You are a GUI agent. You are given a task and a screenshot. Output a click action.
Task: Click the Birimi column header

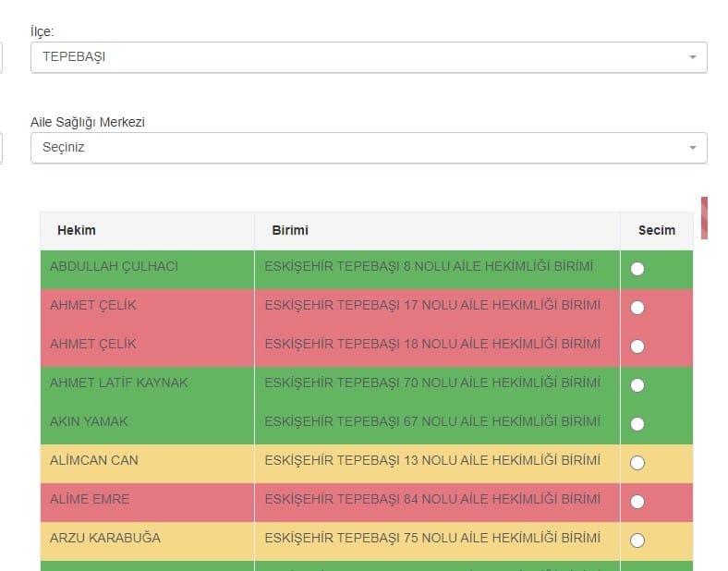pos(290,230)
